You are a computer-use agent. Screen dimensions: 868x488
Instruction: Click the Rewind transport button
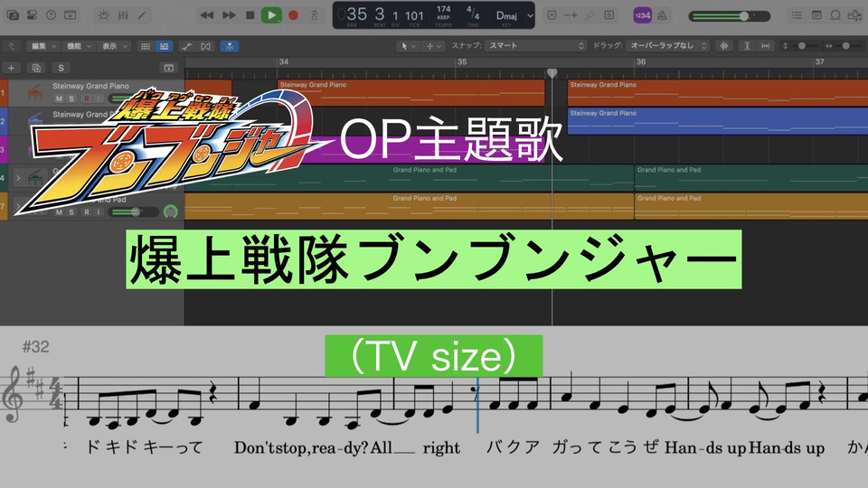tap(207, 15)
